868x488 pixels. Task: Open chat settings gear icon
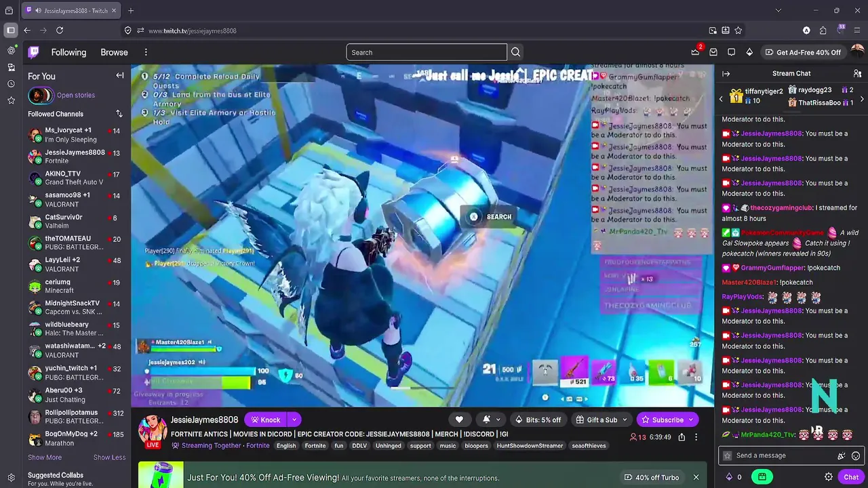coord(829,477)
